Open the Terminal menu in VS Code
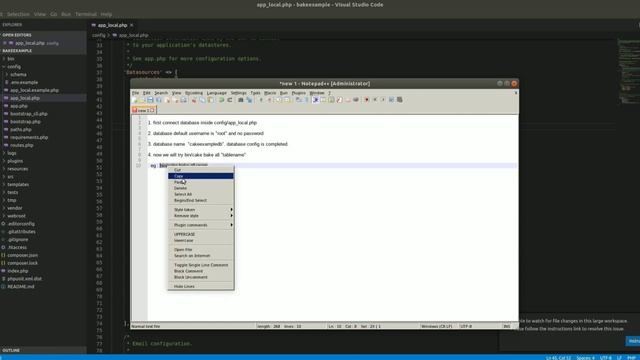The width and height of the screenshot is (640, 360). click(86, 14)
